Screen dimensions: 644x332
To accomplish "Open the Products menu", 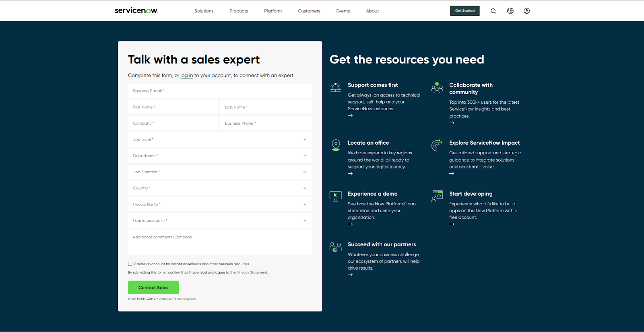I will (x=239, y=11).
